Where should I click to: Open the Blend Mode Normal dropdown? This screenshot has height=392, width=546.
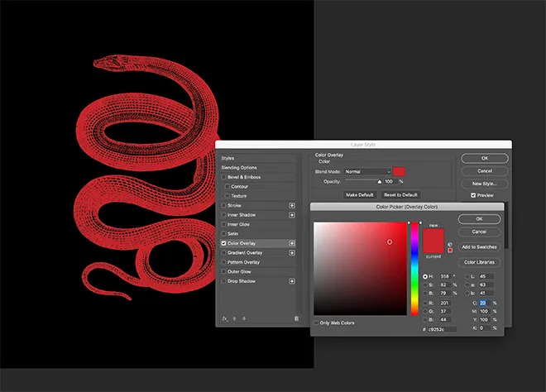click(x=367, y=172)
